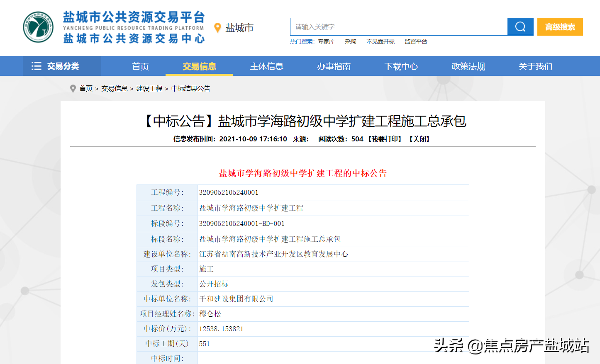Select hot search term 专家库

327,41
